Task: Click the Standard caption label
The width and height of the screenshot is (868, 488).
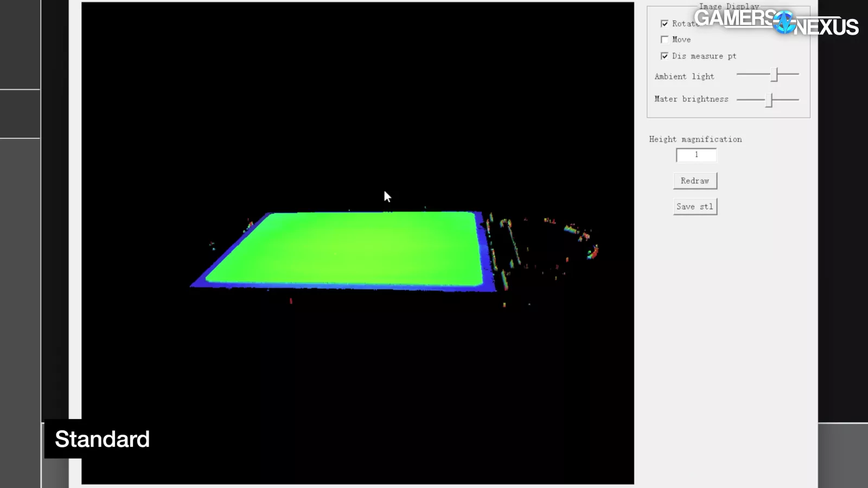Action: 102,439
